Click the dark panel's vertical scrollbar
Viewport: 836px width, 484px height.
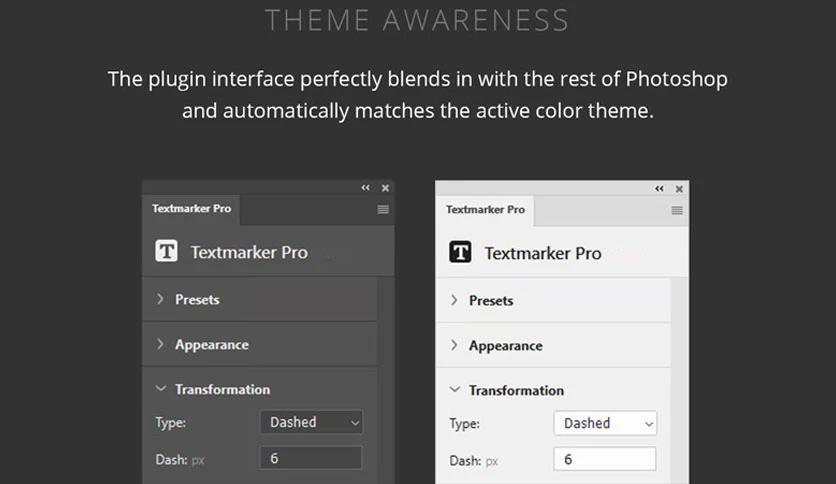tap(385, 380)
